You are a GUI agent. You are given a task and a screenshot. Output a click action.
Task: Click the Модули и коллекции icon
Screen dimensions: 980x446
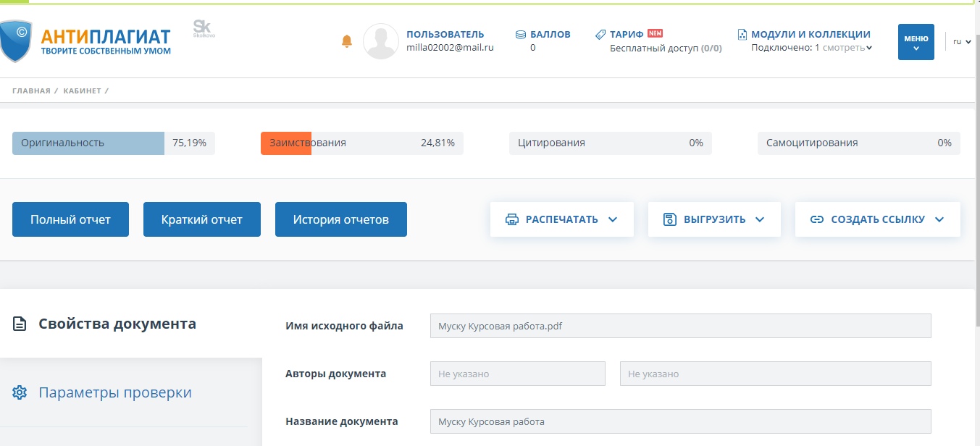click(x=742, y=35)
